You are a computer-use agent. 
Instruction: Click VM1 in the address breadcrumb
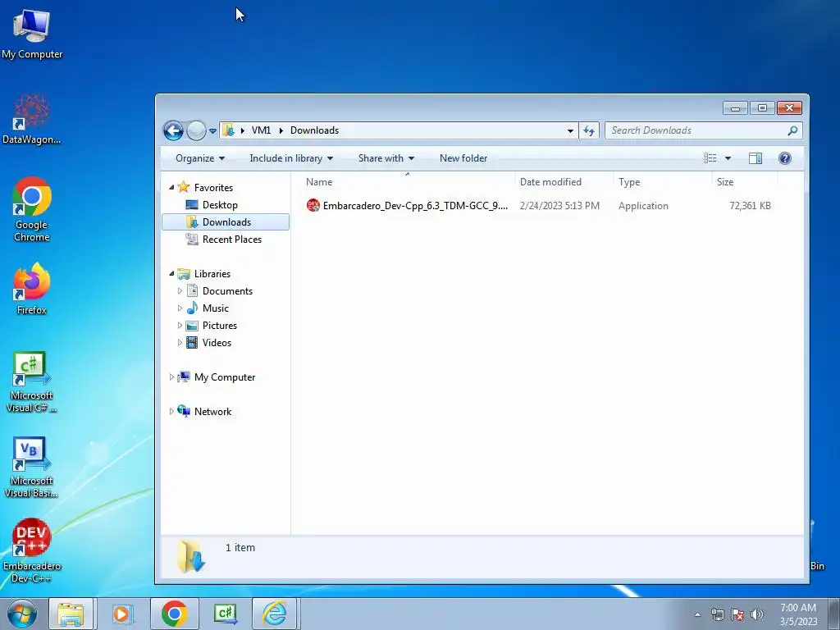coord(261,130)
